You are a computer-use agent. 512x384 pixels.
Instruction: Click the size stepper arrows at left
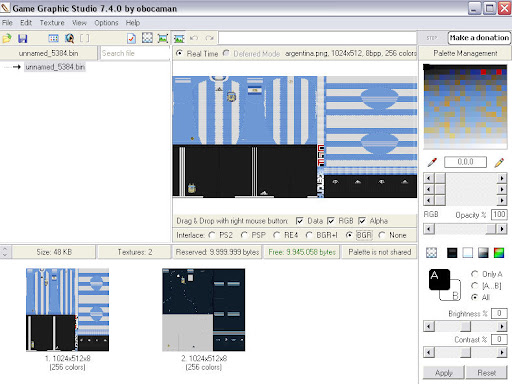pyautogui.click(x=5, y=252)
